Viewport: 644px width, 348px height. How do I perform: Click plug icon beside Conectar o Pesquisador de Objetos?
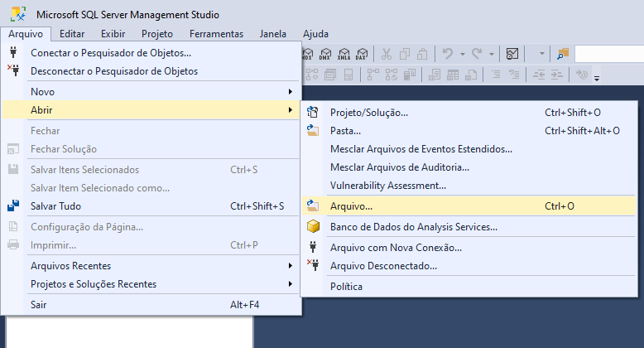point(13,52)
